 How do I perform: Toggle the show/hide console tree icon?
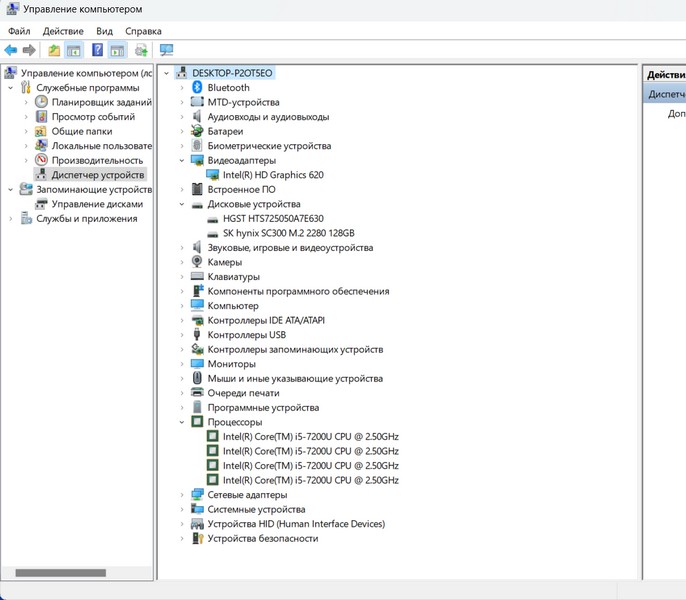click(73, 50)
